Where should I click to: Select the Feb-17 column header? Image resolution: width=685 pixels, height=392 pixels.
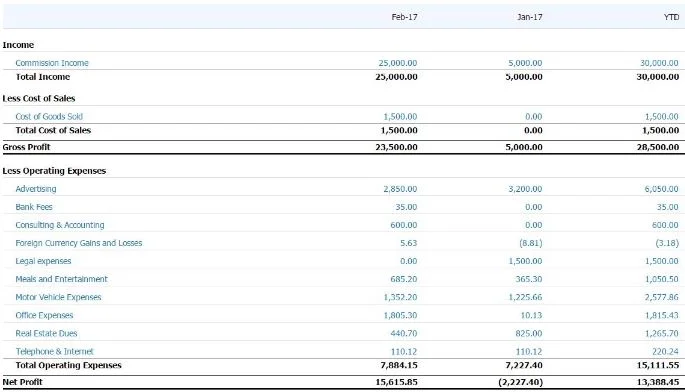pos(405,17)
